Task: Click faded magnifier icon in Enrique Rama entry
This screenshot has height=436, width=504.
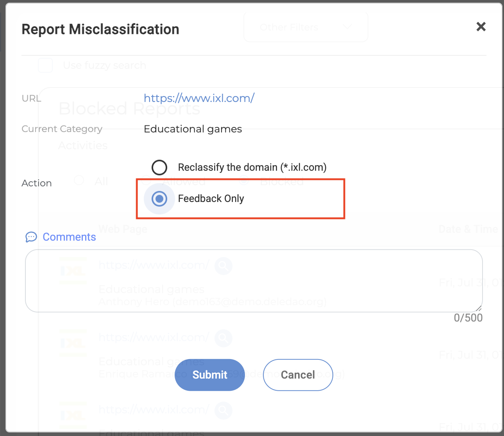Action: tap(223, 338)
